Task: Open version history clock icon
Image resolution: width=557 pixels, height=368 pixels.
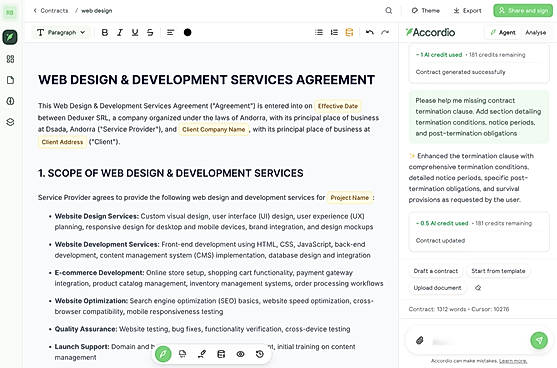Action: pyautogui.click(x=260, y=354)
